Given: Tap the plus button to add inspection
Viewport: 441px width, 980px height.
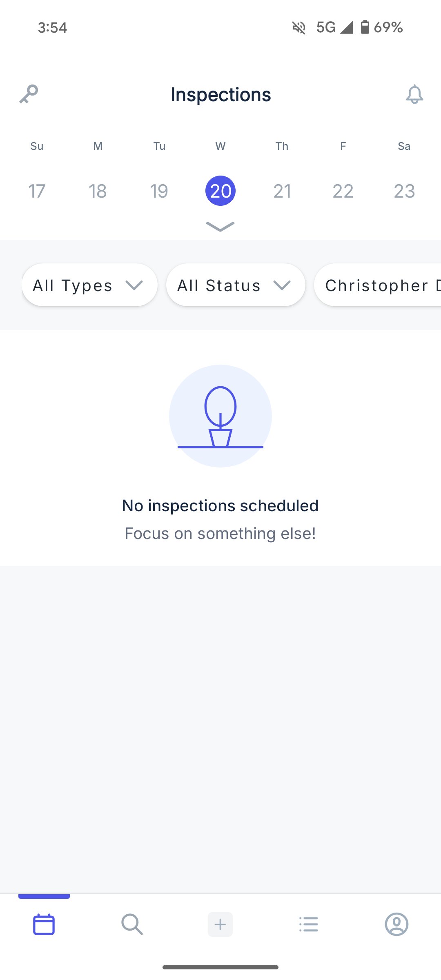Looking at the screenshot, I should (220, 924).
